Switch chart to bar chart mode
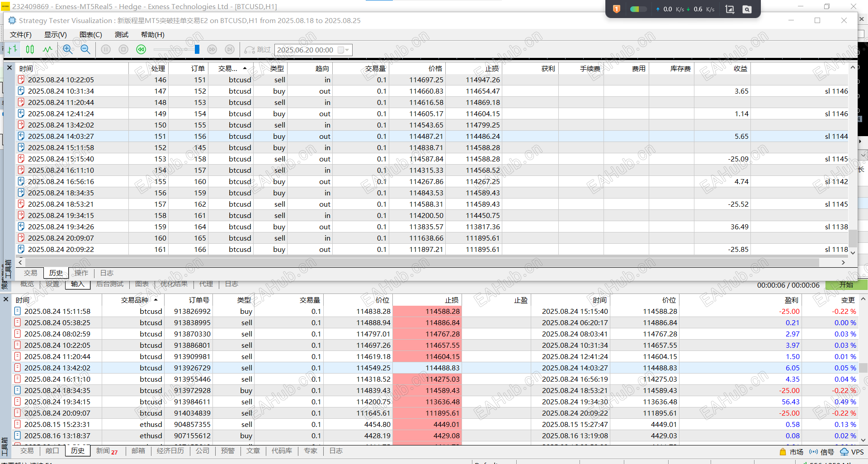The image size is (868, 464). tap(12, 50)
